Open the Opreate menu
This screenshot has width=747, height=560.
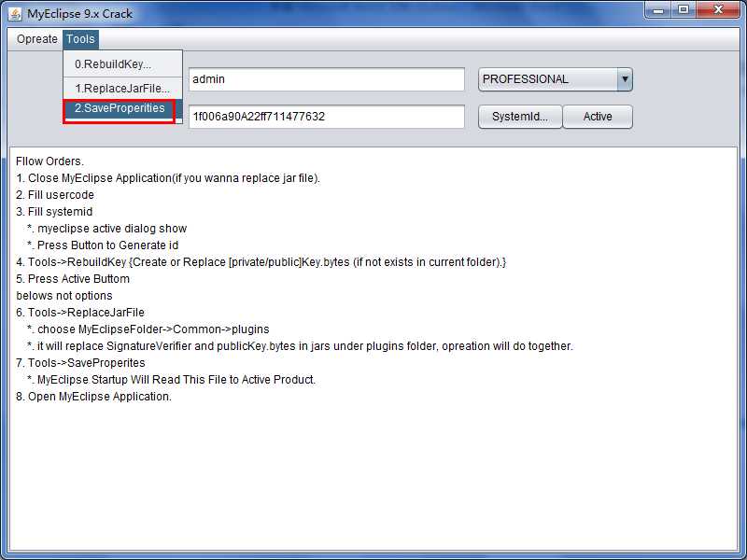point(36,39)
